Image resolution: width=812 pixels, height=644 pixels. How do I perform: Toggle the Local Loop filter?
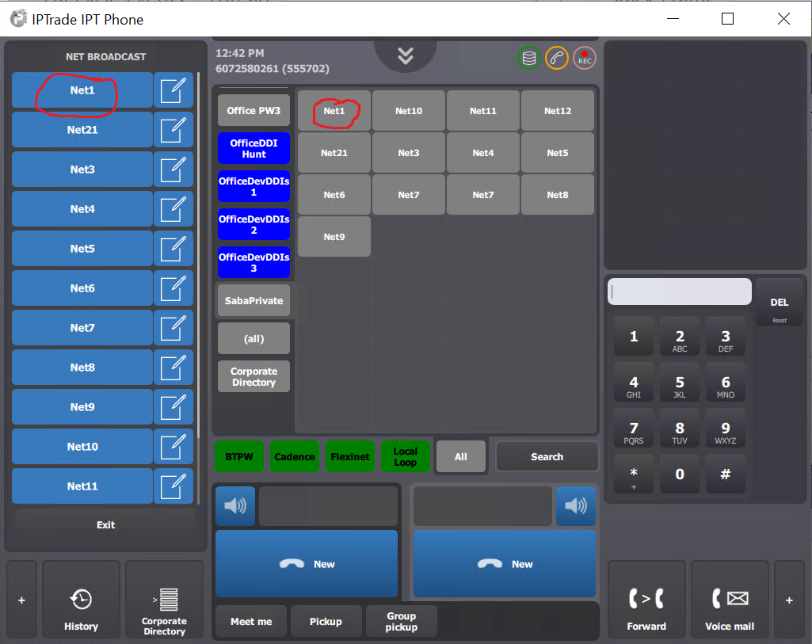[x=406, y=456]
